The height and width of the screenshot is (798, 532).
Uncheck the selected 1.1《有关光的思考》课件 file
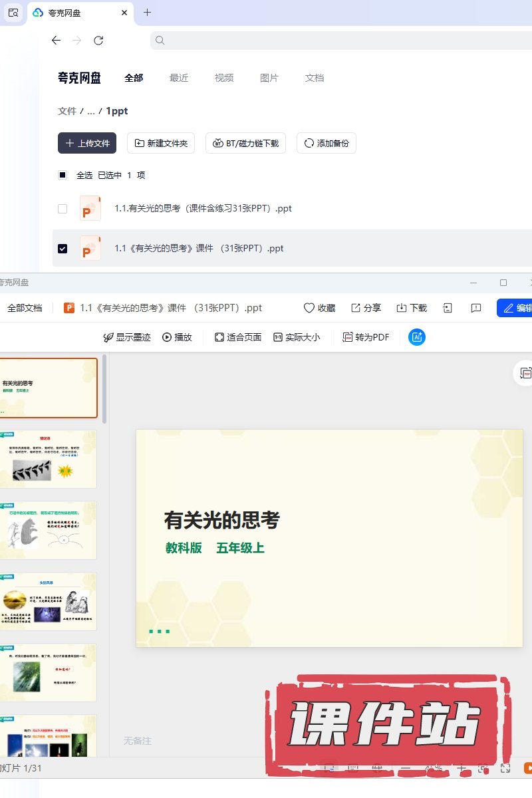(x=63, y=248)
